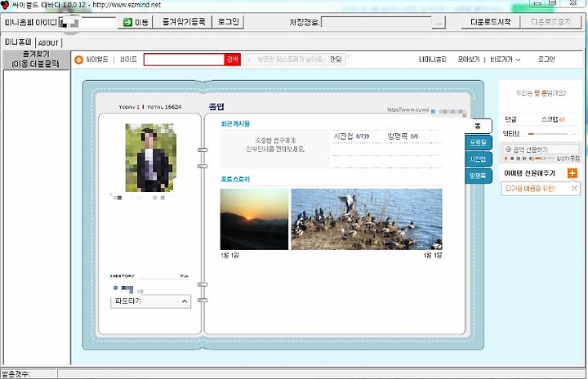Select the 홈 side tab of minihompy
The width and height of the screenshot is (588, 379).
(x=478, y=126)
